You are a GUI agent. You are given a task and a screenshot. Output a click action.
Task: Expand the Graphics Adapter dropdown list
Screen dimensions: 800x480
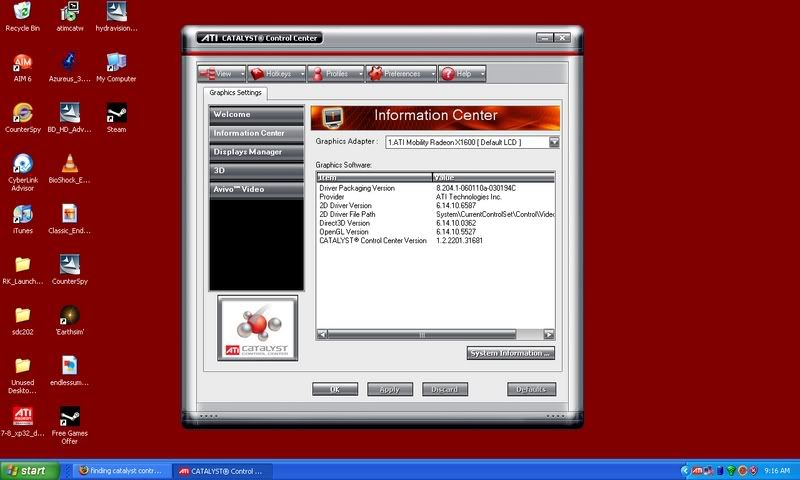554,142
